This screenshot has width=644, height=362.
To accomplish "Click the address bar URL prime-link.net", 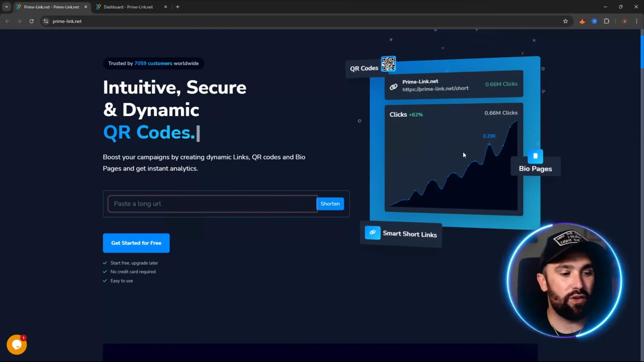I will click(67, 21).
